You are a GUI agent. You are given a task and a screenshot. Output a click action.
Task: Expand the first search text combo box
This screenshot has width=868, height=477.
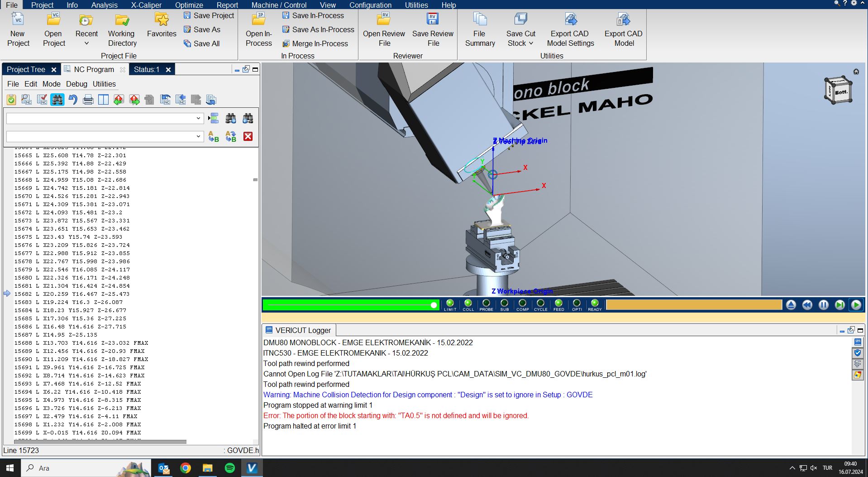pyautogui.click(x=198, y=118)
